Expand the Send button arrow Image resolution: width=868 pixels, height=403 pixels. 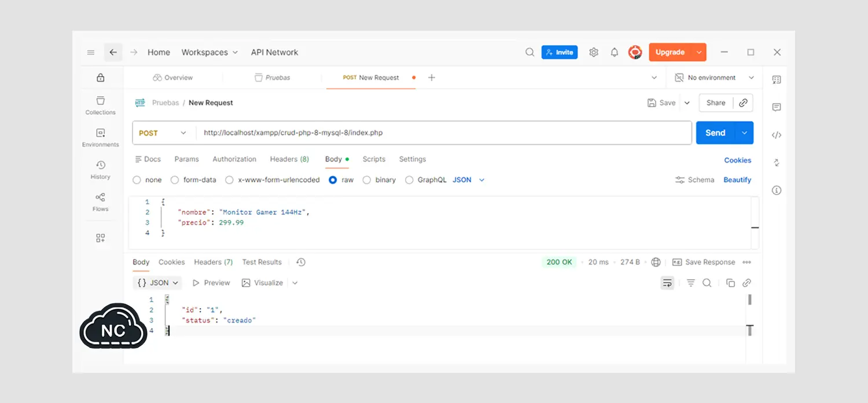coord(744,133)
